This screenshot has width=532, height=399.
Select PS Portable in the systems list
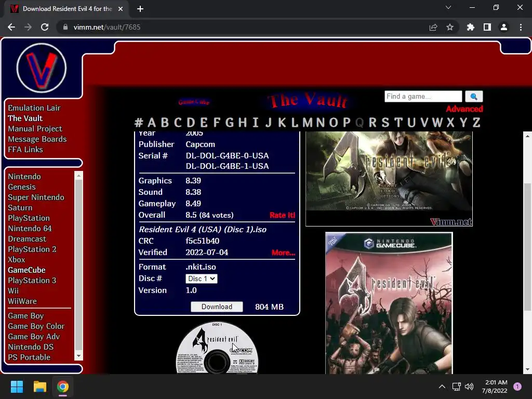(29, 357)
